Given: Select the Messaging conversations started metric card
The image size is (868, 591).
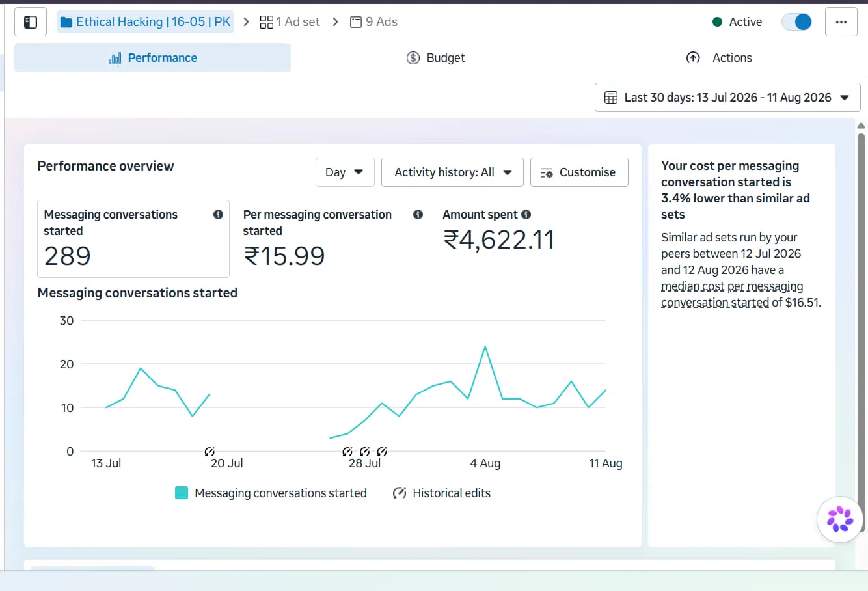Looking at the screenshot, I should click(133, 239).
